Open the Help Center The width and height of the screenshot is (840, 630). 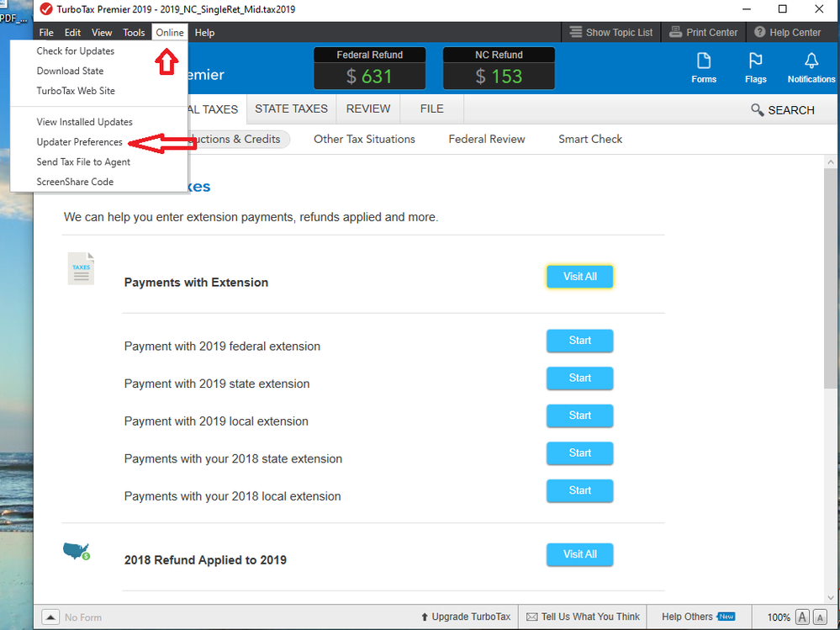tap(788, 33)
